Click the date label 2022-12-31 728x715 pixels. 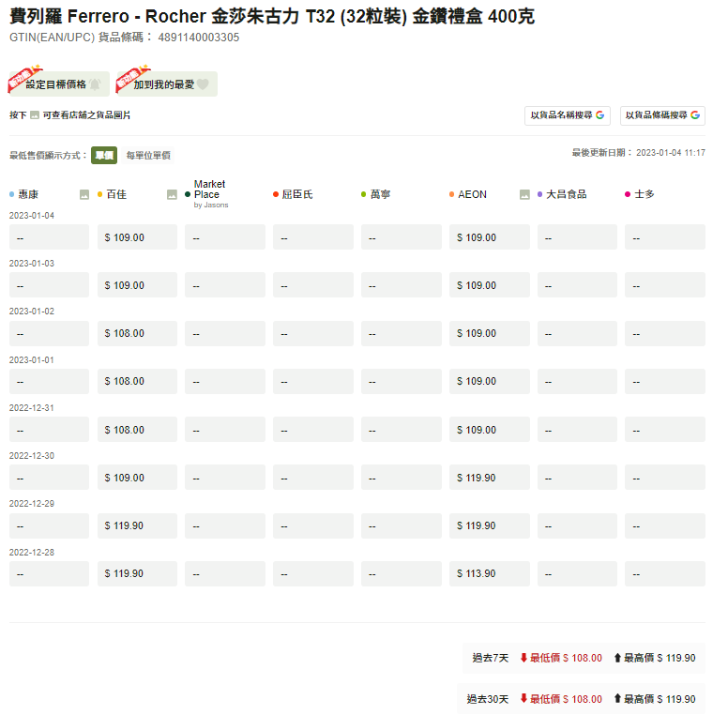[x=32, y=407]
